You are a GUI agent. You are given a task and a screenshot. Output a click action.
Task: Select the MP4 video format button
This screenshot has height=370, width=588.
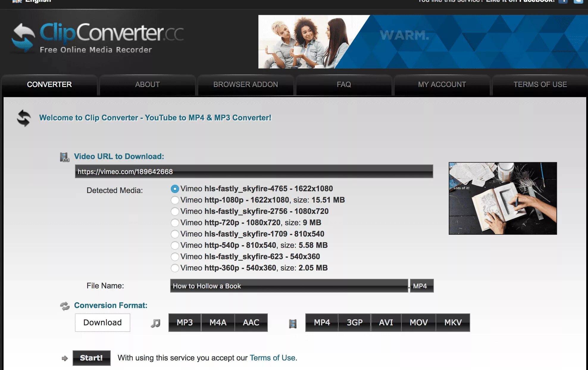(321, 322)
